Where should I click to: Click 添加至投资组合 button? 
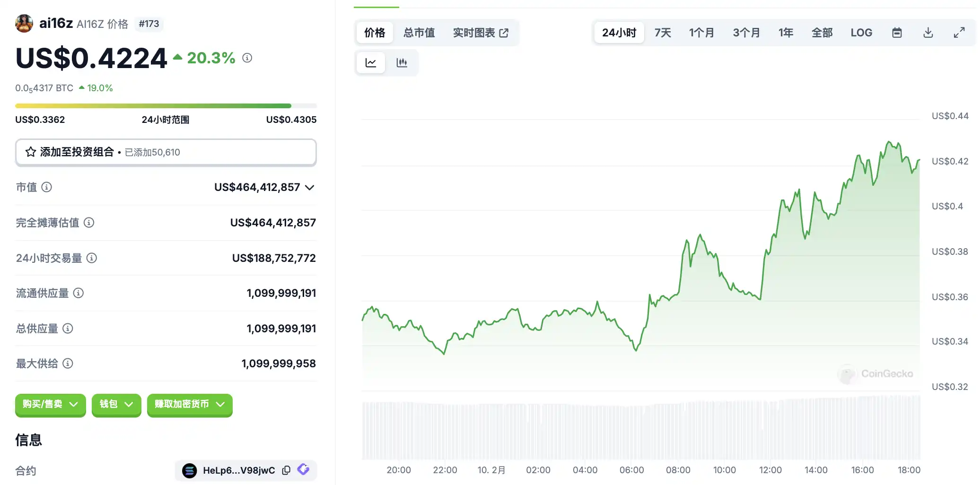tap(166, 152)
